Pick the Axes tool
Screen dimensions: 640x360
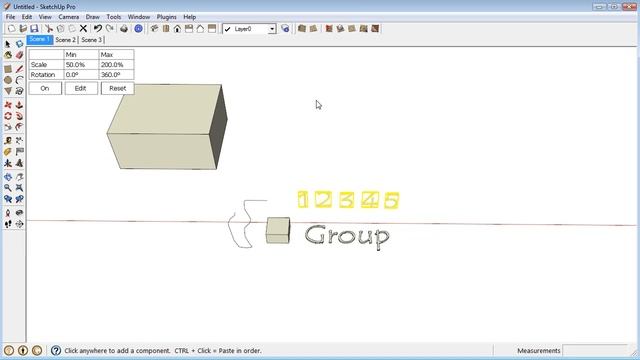point(8,163)
